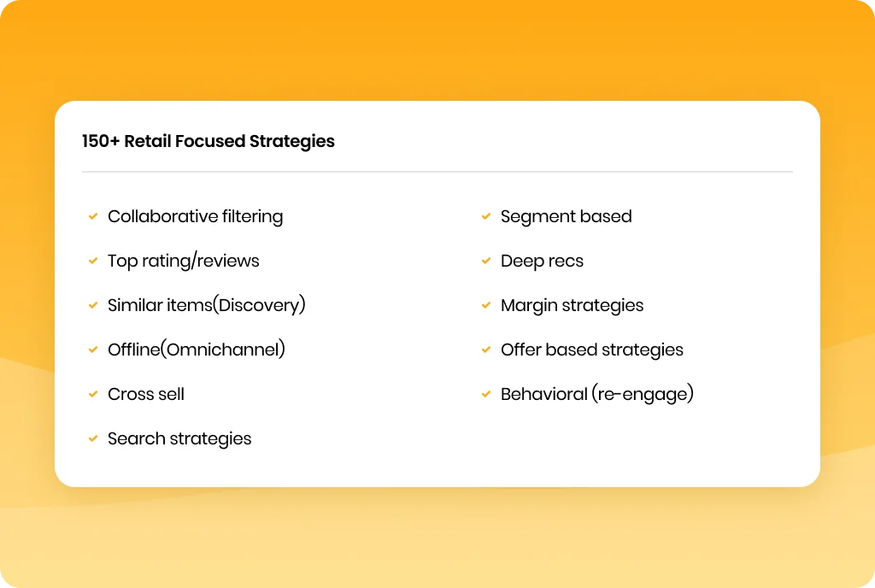Image resolution: width=875 pixels, height=588 pixels.
Task: Select the Search strategies entry
Action: 179,439
